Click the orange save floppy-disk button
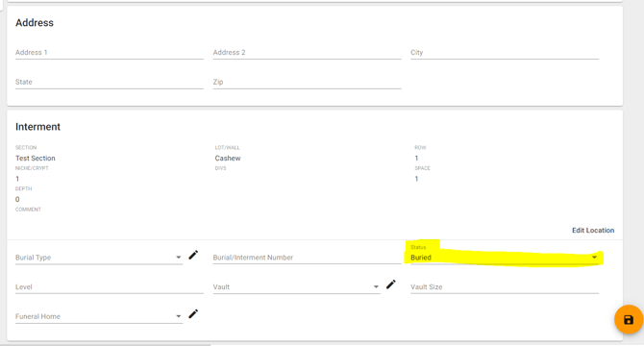 pyautogui.click(x=629, y=319)
